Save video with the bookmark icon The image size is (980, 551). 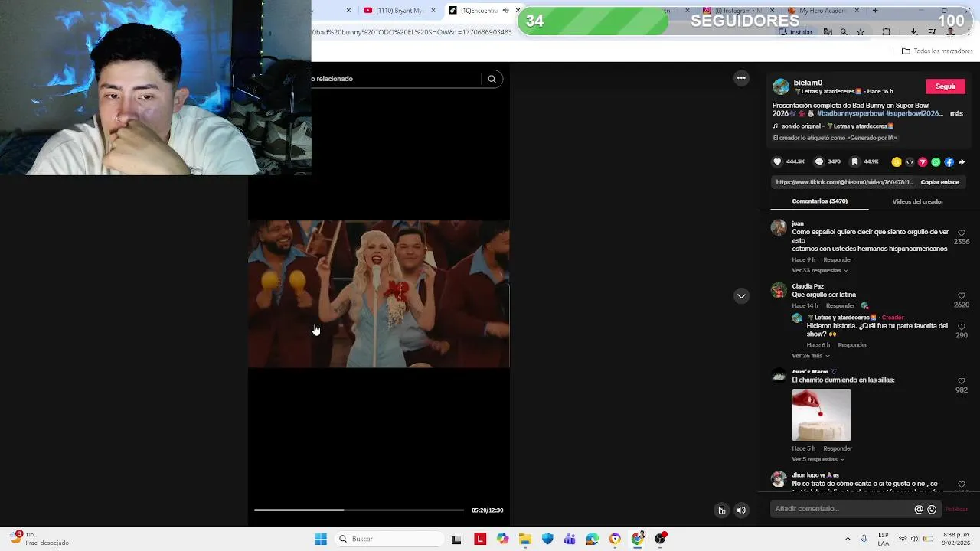point(854,161)
